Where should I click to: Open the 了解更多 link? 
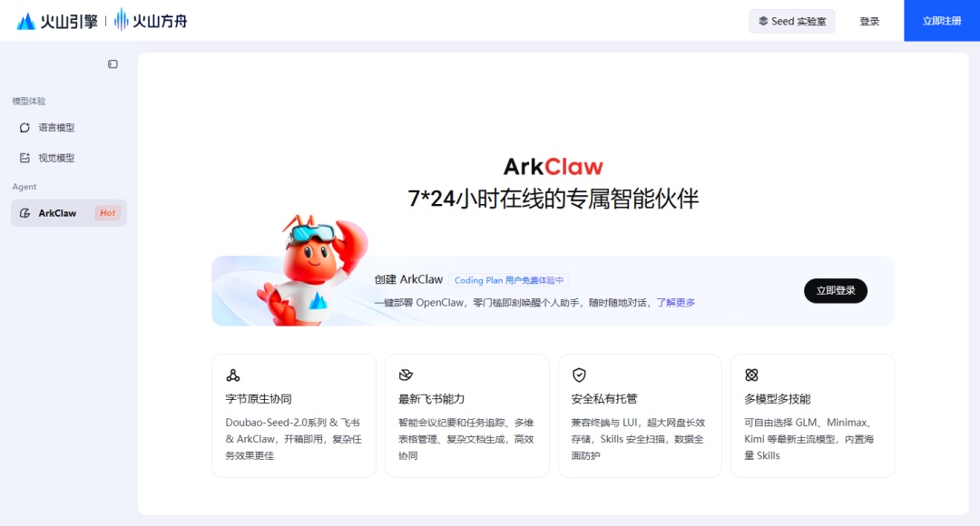point(676,302)
